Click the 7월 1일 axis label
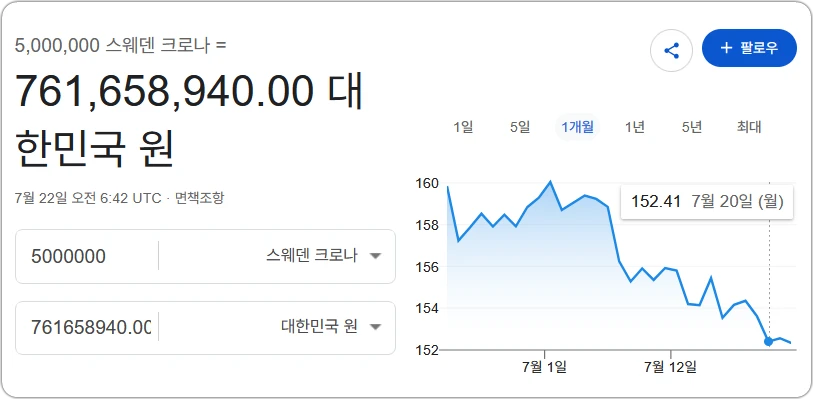 [544, 367]
